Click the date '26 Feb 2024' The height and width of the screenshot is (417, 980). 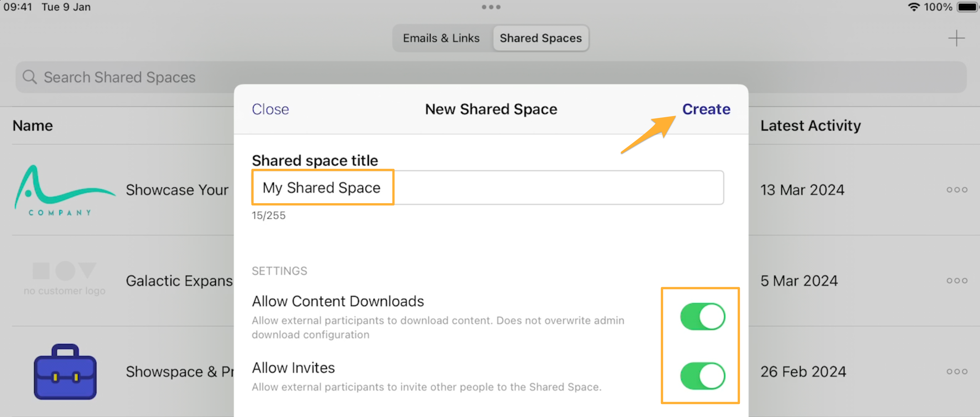click(x=803, y=372)
